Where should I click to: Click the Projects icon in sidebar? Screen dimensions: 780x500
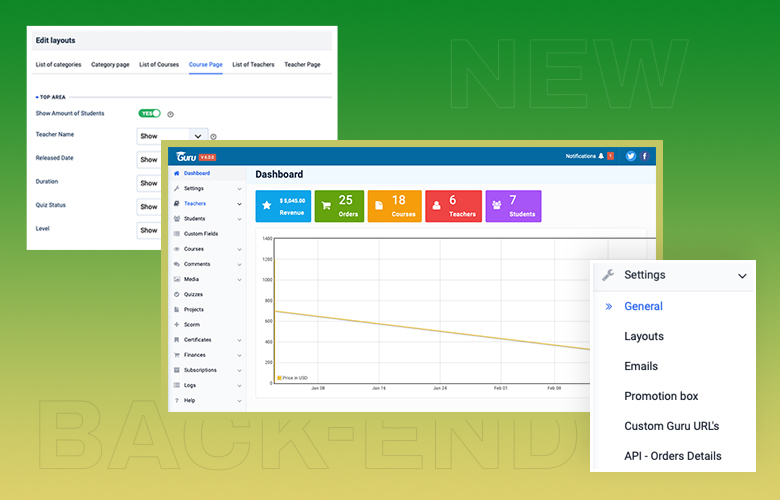[177, 309]
